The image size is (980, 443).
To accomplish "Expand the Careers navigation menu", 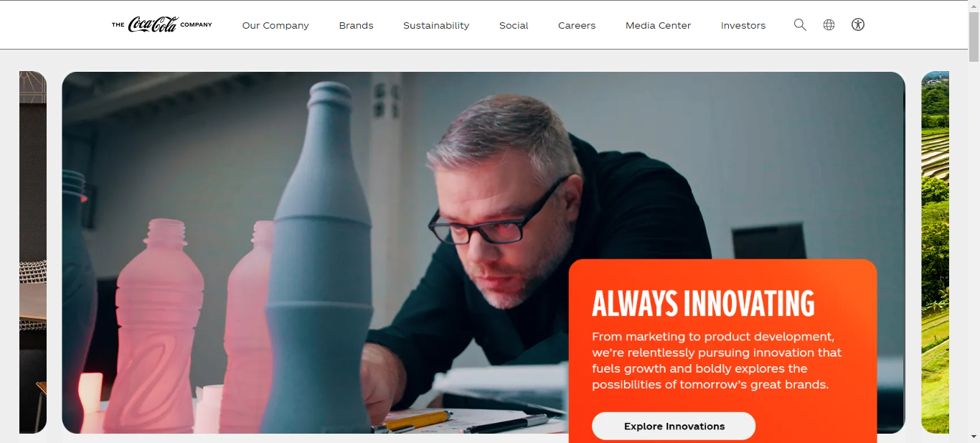I will 577,25.
